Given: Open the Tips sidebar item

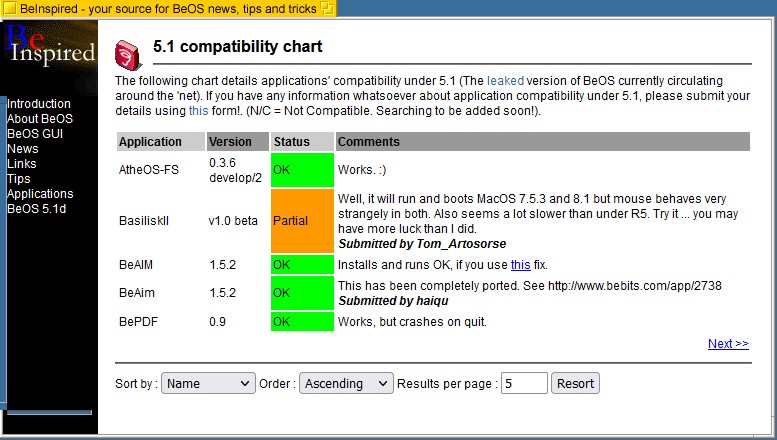Looking at the screenshot, I should coord(19,179).
